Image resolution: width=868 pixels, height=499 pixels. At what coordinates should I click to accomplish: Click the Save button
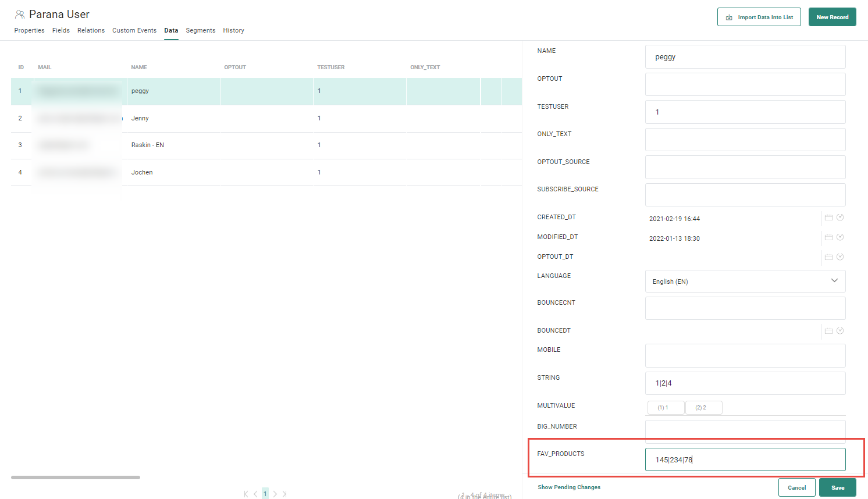click(x=837, y=487)
